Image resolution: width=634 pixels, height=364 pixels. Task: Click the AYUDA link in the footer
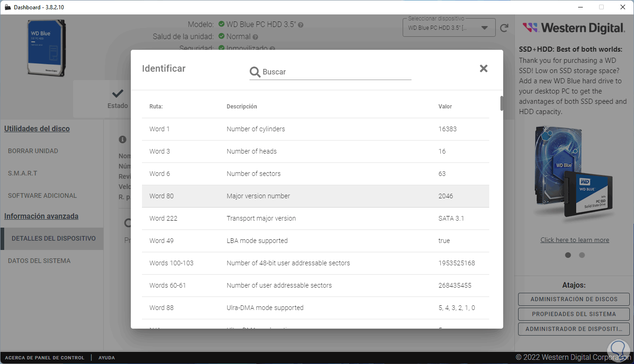tap(107, 358)
